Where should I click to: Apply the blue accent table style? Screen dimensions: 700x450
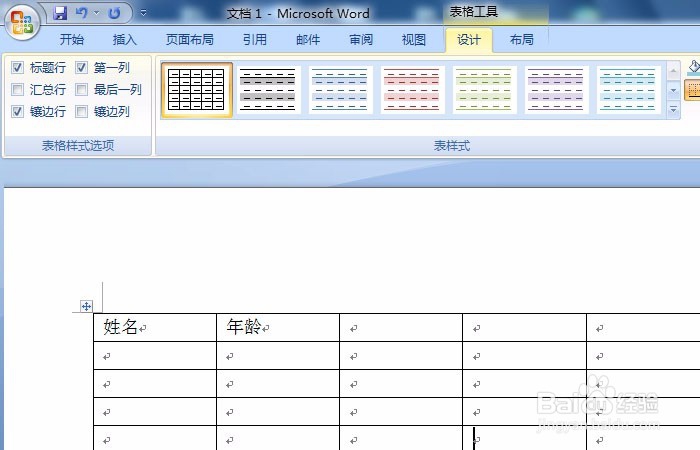pos(340,90)
